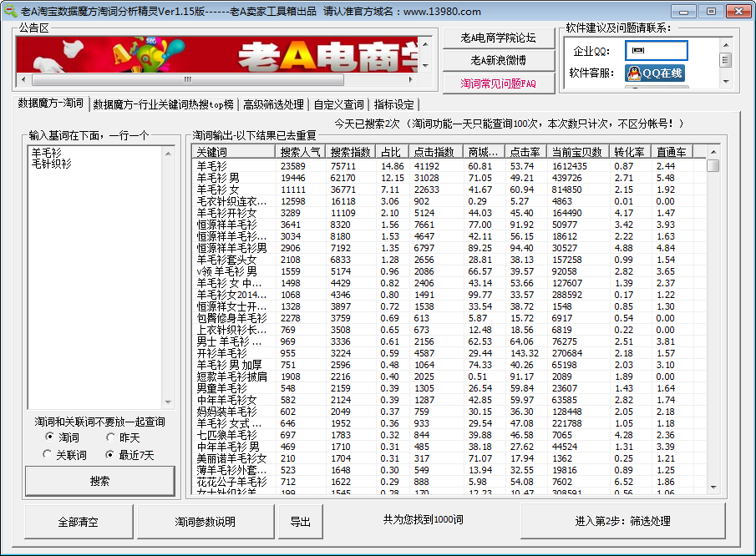756x556 pixels.
Task: Click the 全部清空 button
Action: (79, 522)
